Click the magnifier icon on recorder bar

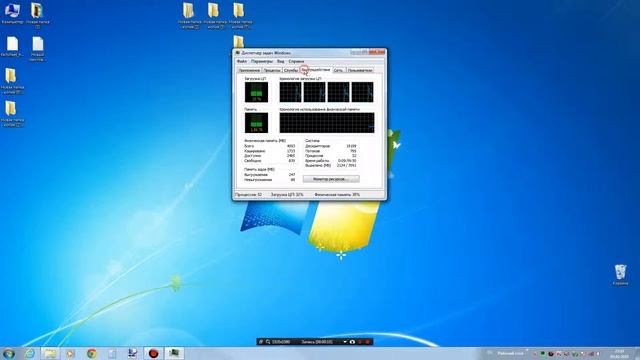[268, 342]
